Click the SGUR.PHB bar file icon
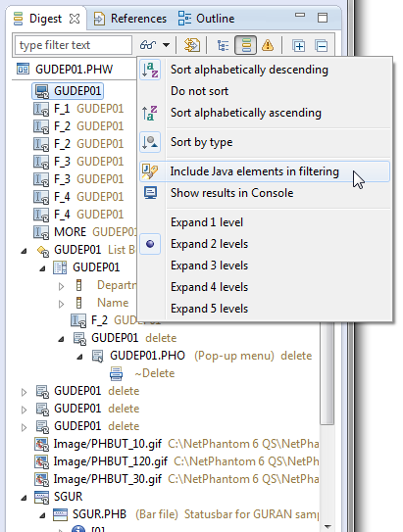 point(60,514)
